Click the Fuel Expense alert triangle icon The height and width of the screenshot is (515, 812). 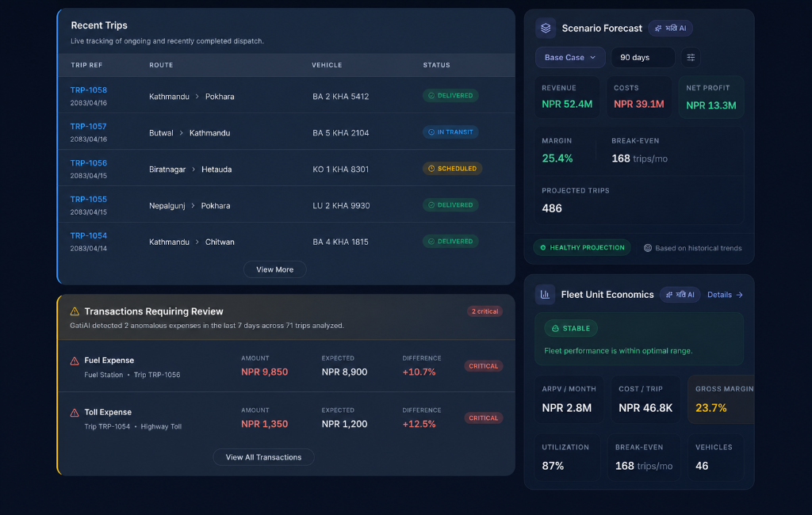[75, 360]
